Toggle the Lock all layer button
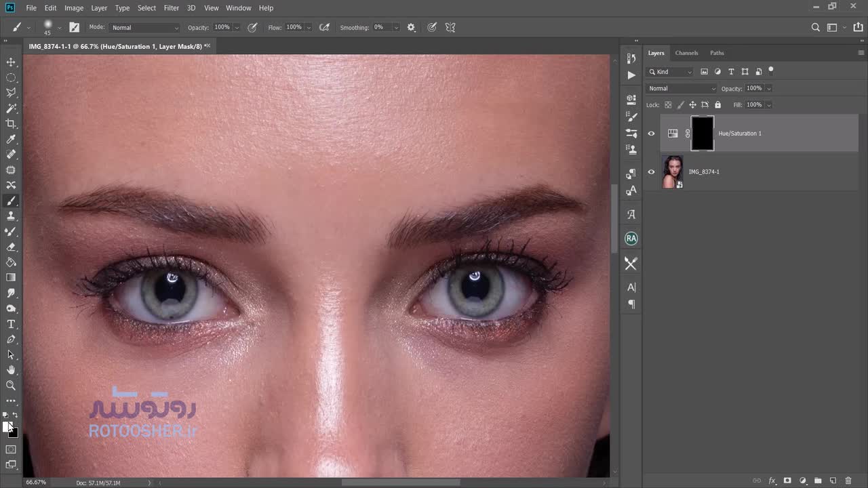868x488 pixels. coord(717,105)
